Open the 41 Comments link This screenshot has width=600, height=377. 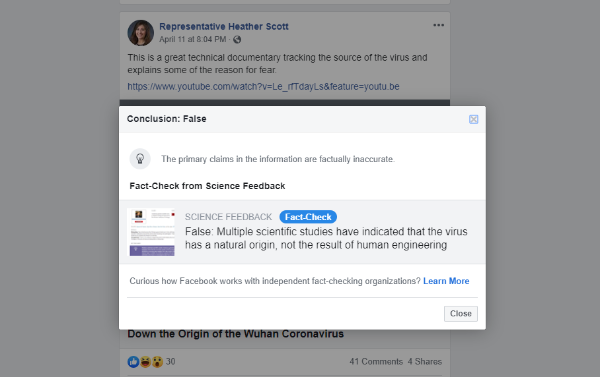[x=376, y=362]
